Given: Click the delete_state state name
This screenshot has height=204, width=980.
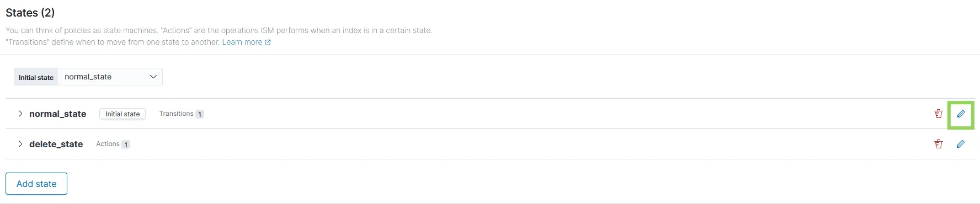Looking at the screenshot, I should (56, 144).
